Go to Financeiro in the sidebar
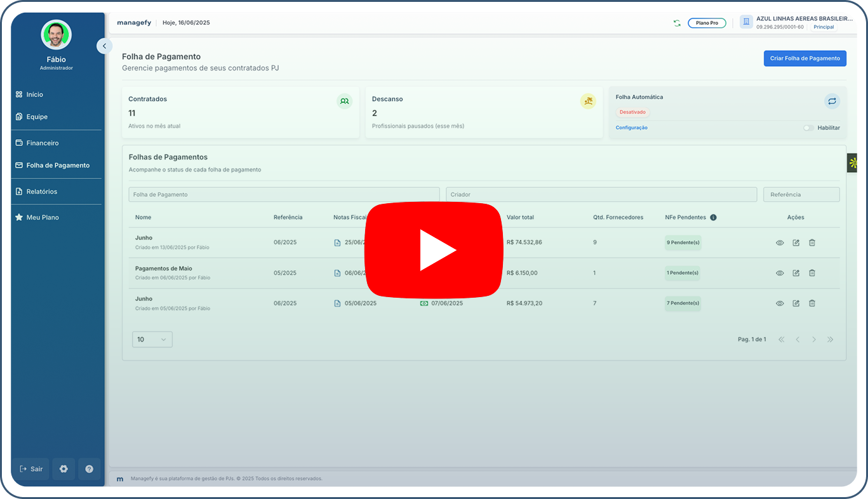This screenshot has height=499, width=868. pyautogui.click(x=43, y=143)
